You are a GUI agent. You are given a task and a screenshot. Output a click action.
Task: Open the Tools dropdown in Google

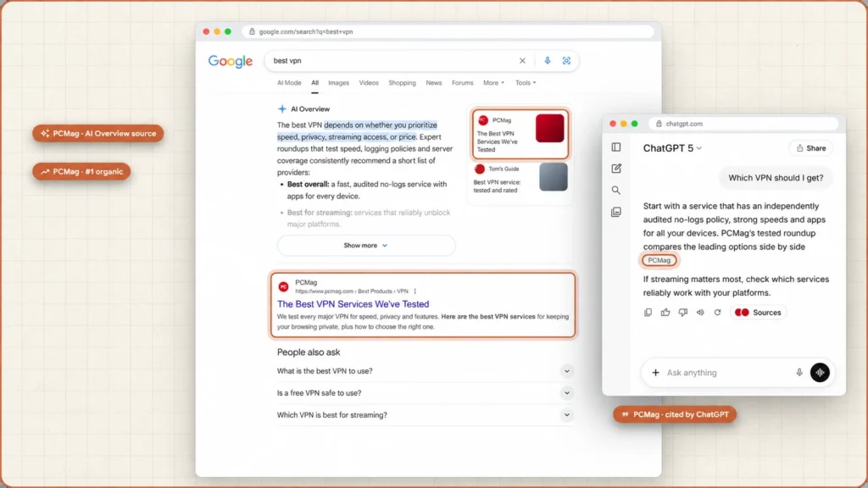[526, 83]
